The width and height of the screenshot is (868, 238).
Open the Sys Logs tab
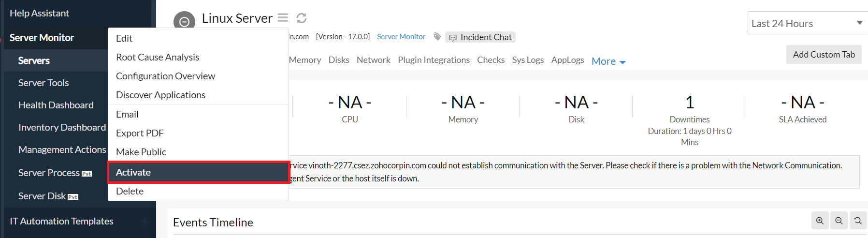pyautogui.click(x=528, y=60)
